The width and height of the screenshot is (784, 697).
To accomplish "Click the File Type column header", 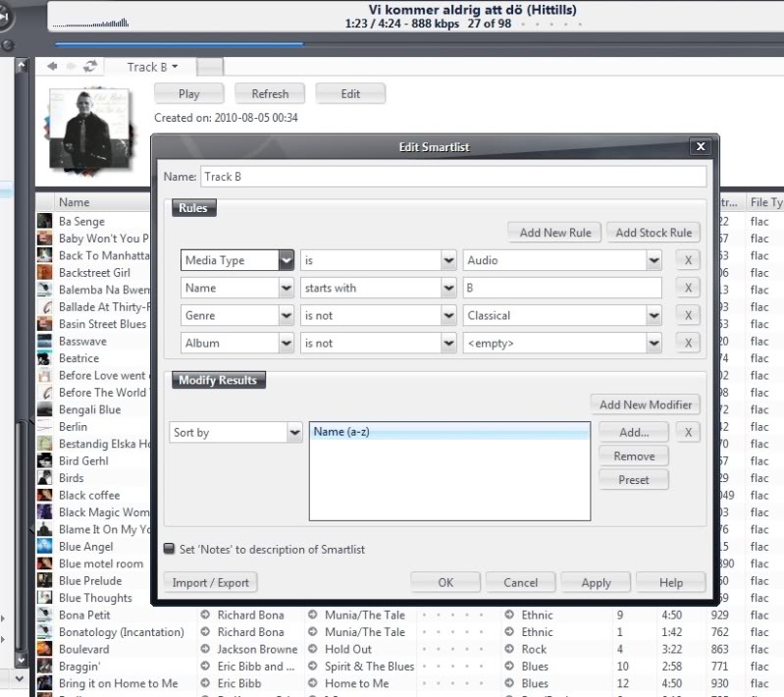I will [765, 202].
